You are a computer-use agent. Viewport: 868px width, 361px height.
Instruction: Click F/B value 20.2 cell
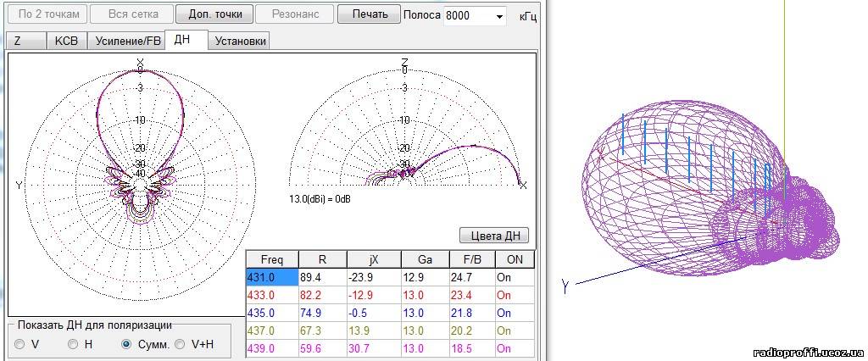click(471, 330)
